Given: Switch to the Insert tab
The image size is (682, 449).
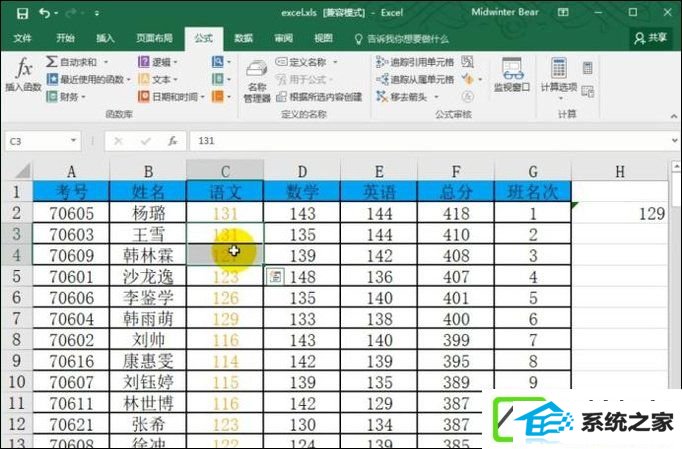Looking at the screenshot, I should (x=105, y=38).
